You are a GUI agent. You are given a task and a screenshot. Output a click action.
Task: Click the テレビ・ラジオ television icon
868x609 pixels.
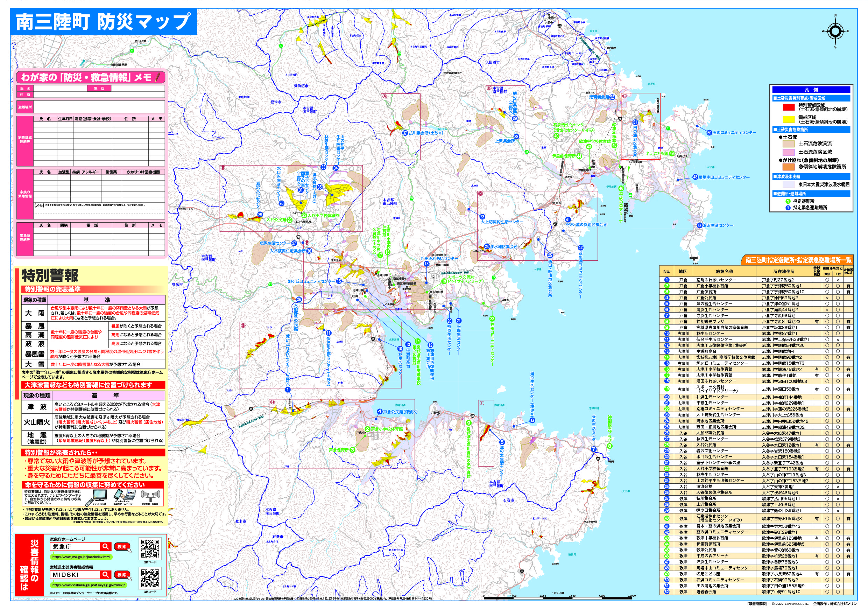pyautogui.click(x=100, y=496)
